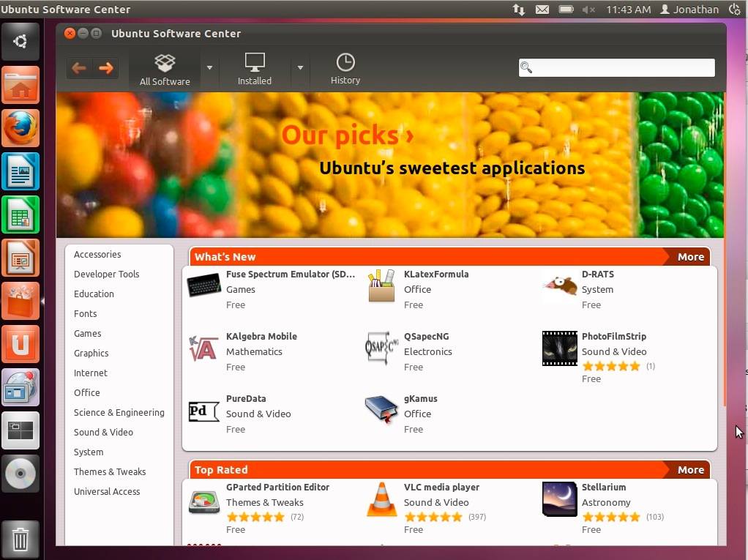Click the VLC media player cone icon
The height and width of the screenshot is (560, 748).
[x=381, y=500]
